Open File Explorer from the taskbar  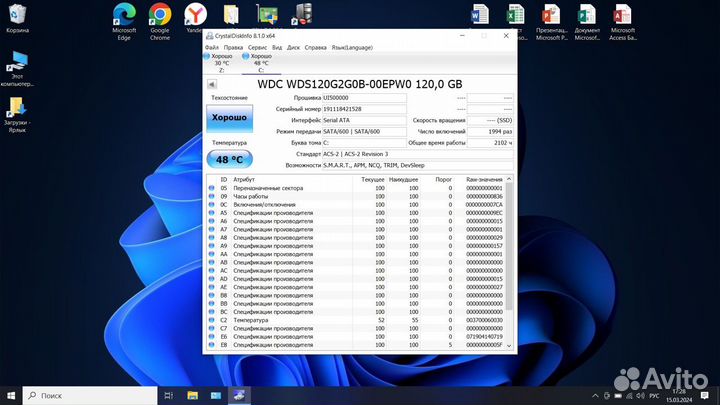(192, 395)
